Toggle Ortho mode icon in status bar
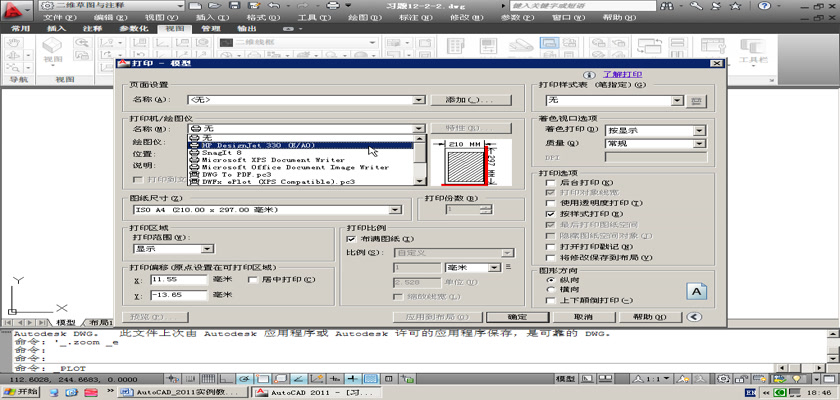Image resolution: width=840 pixels, height=400 pixels. point(227,379)
